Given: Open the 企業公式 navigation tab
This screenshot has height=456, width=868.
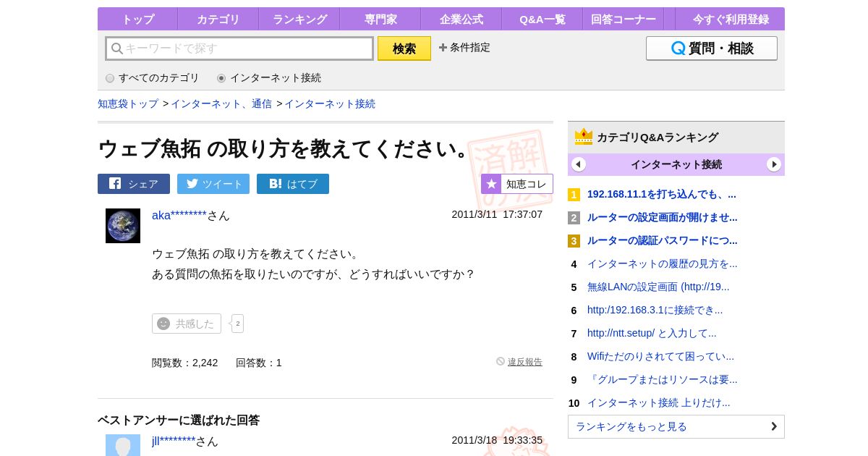Looking at the screenshot, I should coord(461,19).
